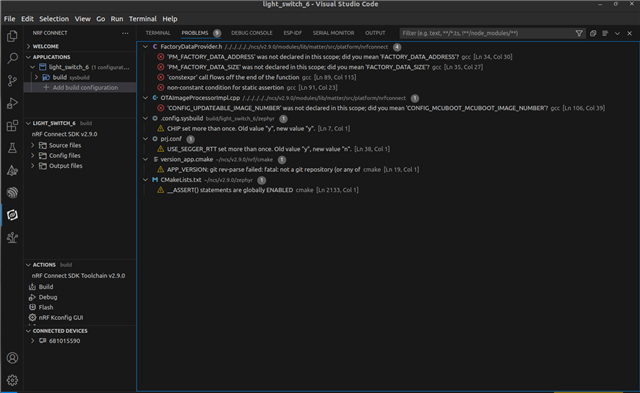This screenshot has width=640, height=393.
Task: Select USE_SEGGER_RTT set more than once warning
Action: [387, 149]
